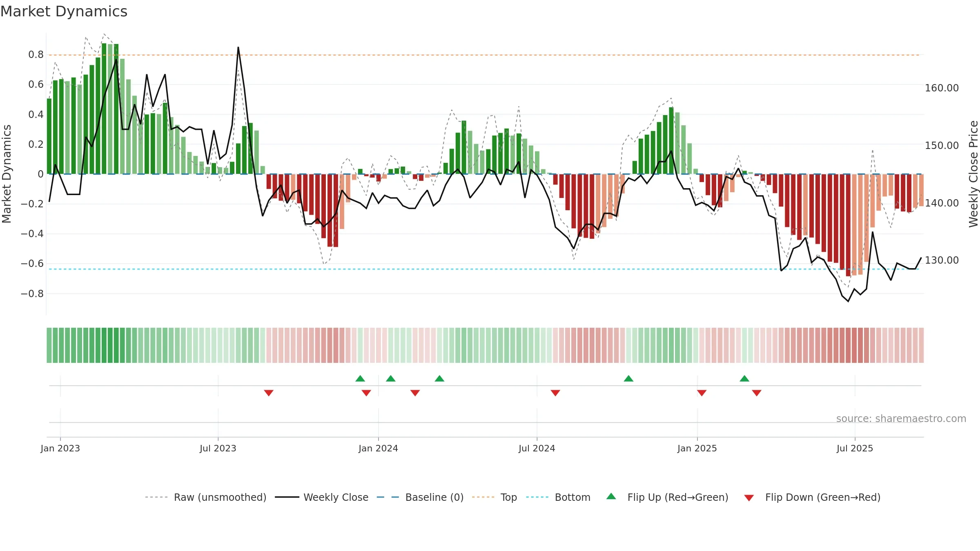Click the red triangle icon in the legend
This screenshot has width=980, height=551.
coord(749,498)
